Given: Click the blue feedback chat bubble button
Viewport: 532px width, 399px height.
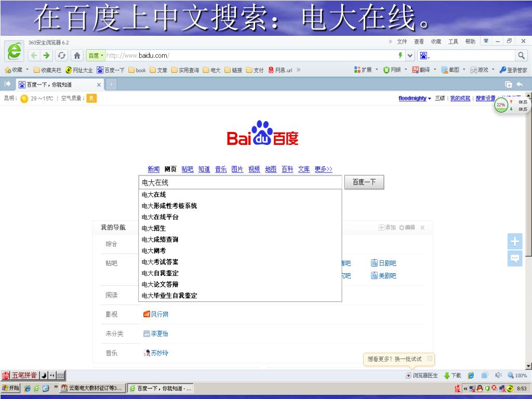Looking at the screenshot, I should pyautogui.click(x=515, y=259).
